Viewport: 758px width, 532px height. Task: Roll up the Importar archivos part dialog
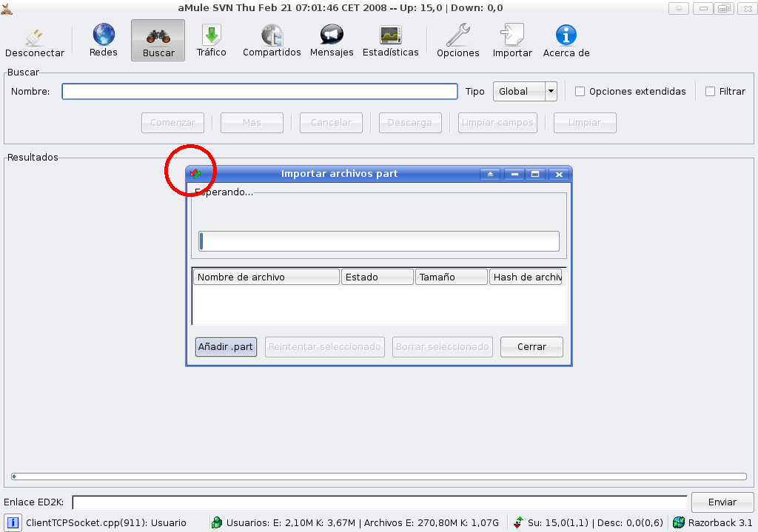coord(490,175)
